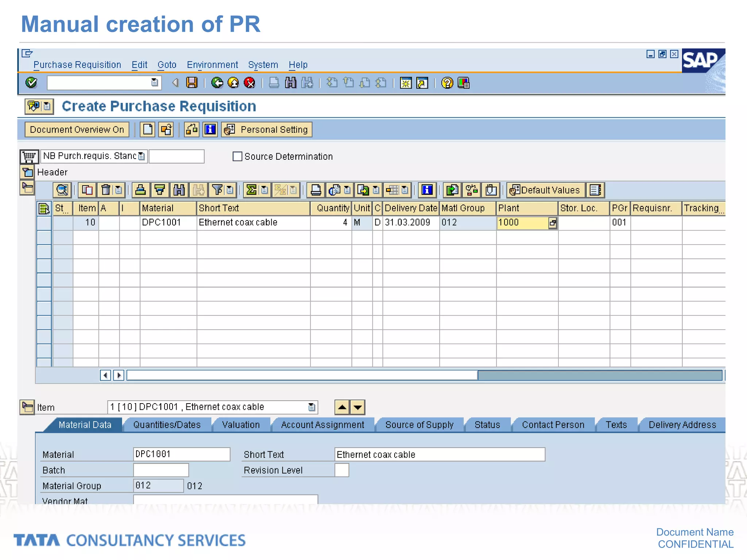This screenshot has width=747, height=560.
Task: Click the Set Filter funnel icon
Action: pos(217,190)
